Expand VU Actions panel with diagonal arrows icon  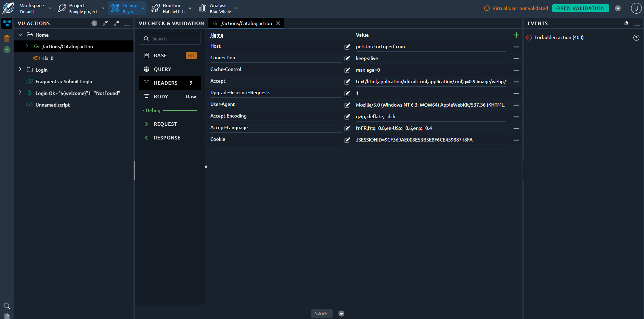(116, 23)
